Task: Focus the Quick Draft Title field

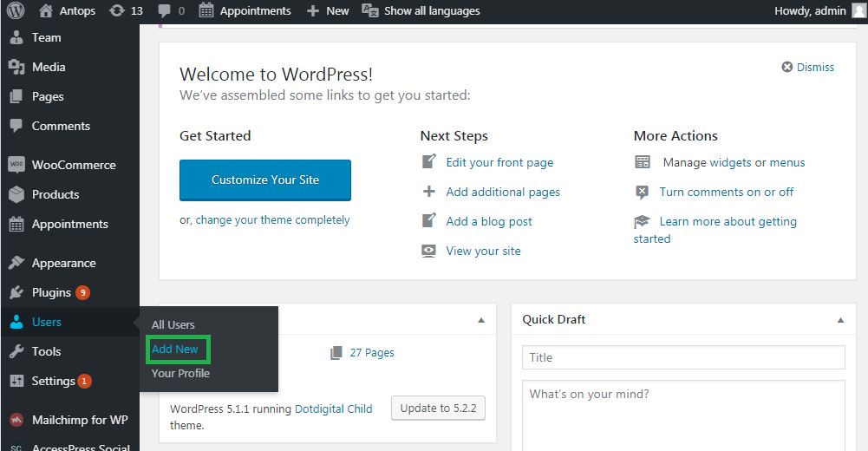Action: click(x=683, y=357)
